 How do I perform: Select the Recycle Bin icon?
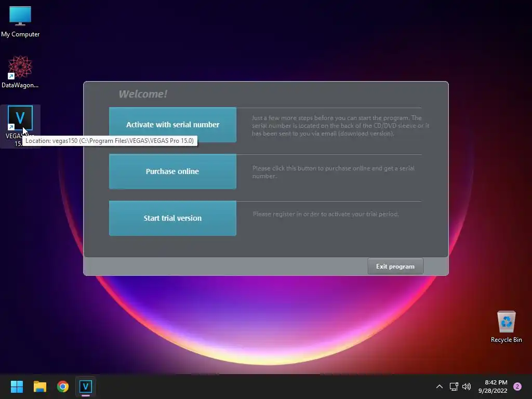[506, 327]
